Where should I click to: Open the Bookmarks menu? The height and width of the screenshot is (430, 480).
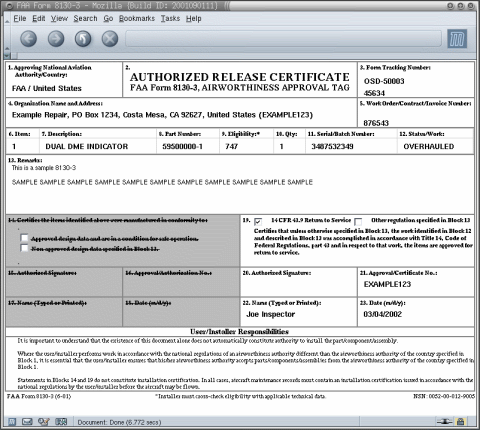[x=137, y=19]
